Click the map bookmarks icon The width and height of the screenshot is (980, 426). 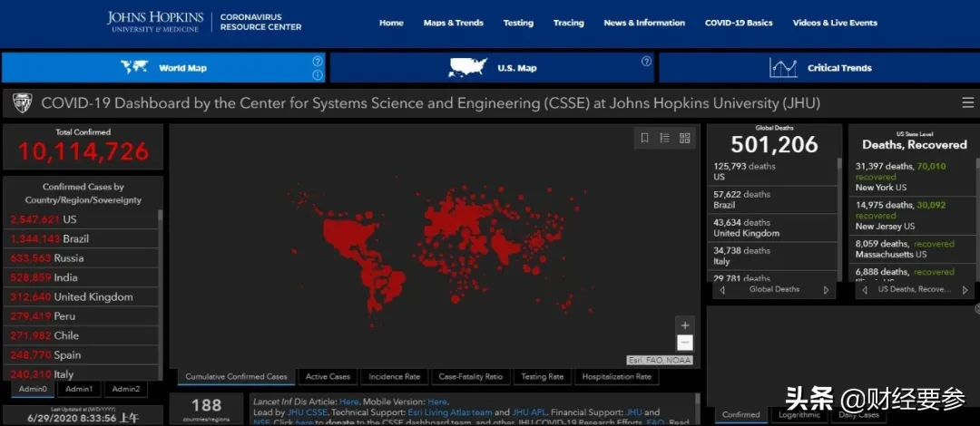644,138
